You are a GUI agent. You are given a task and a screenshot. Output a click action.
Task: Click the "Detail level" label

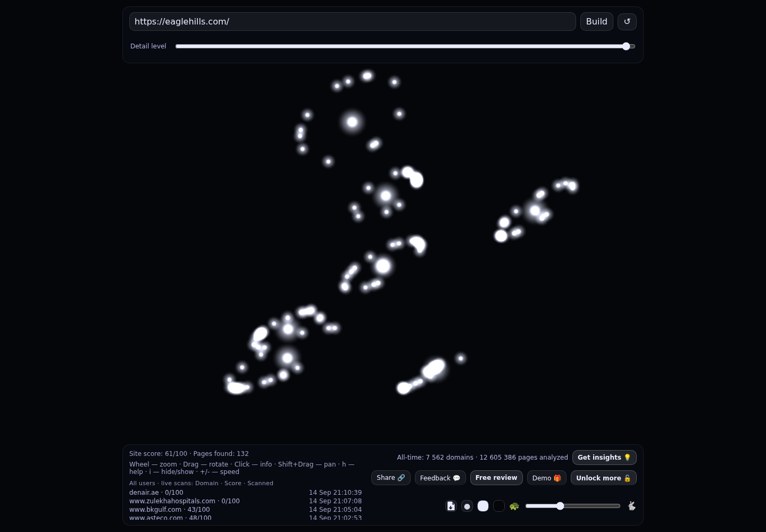pos(148,46)
